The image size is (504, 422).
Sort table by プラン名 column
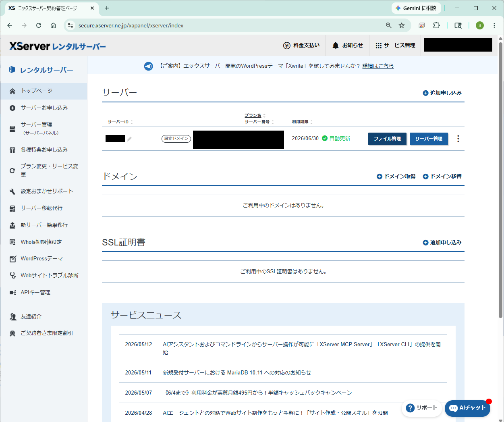255,115
